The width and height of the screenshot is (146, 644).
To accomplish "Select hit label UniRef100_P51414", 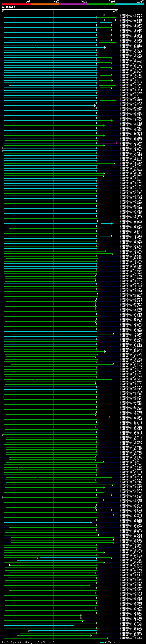I will pyautogui.click(x=131, y=90).
